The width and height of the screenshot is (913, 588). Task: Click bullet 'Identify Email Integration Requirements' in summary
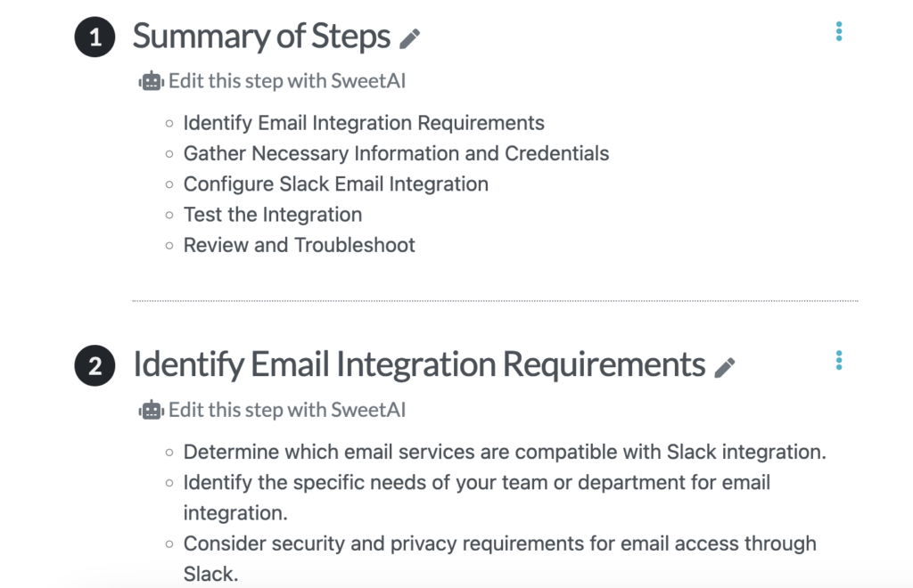364,123
